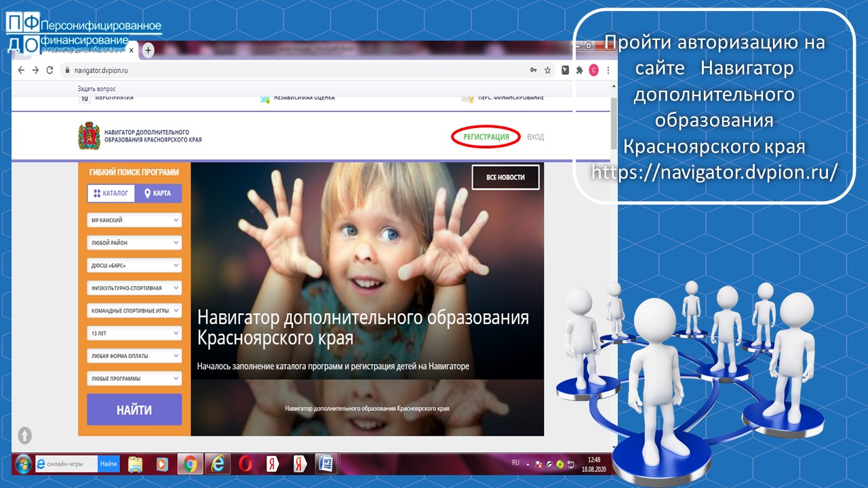The image size is (868, 488).
Task: Expand the 'Любая форма оплаты' dropdown
Action: click(x=134, y=356)
